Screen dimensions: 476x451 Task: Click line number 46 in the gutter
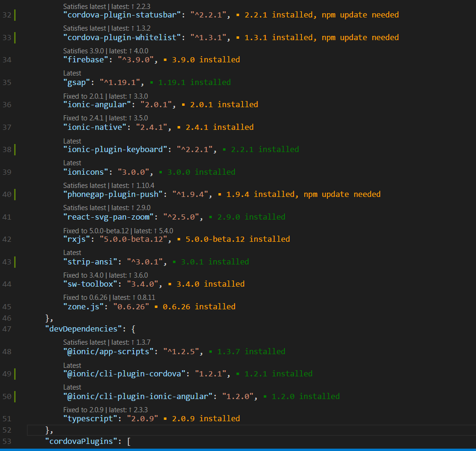7,318
